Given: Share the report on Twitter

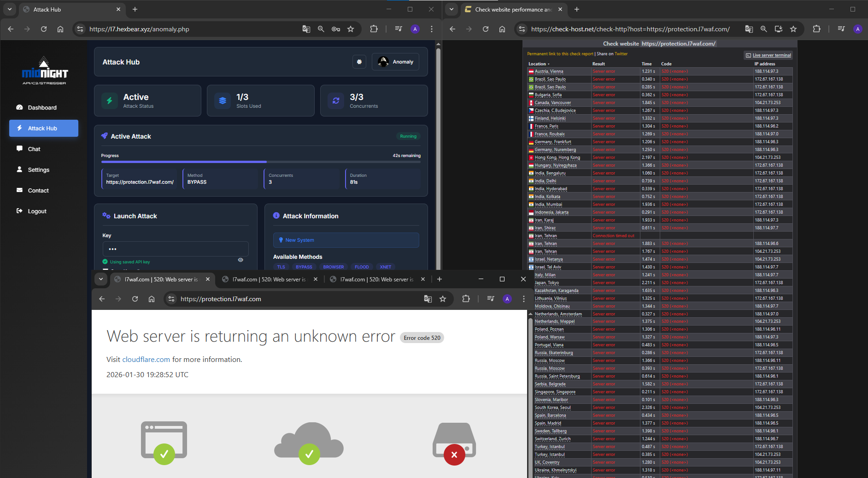Looking at the screenshot, I should [x=621, y=54].
